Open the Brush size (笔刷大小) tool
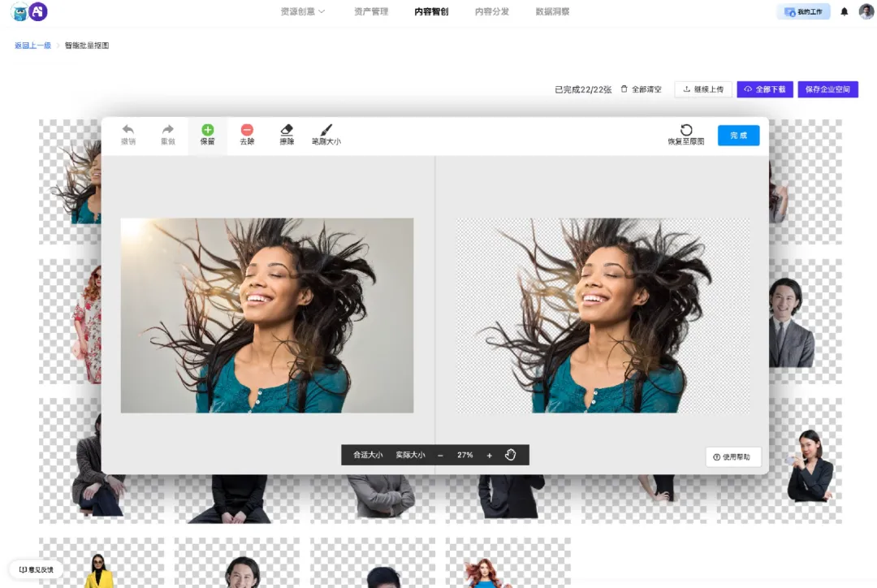Viewport: 877px width, 588px height. pos(326,135)
